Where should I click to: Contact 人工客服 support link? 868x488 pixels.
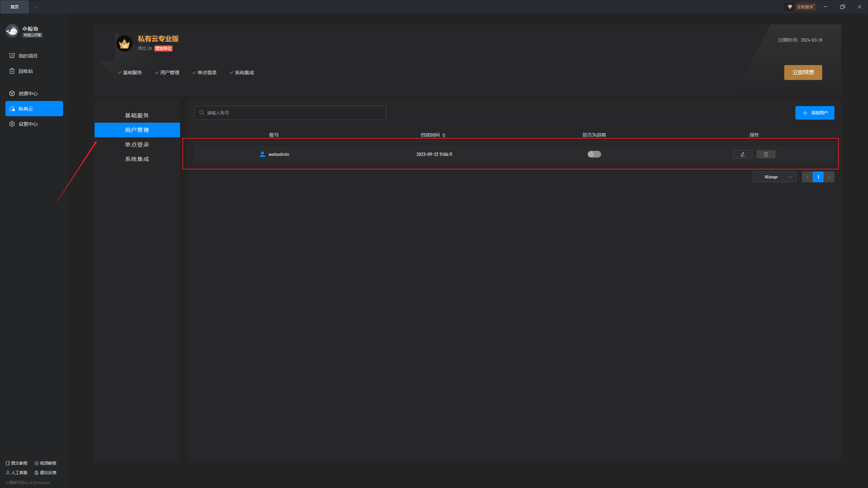tap(17, 473)
